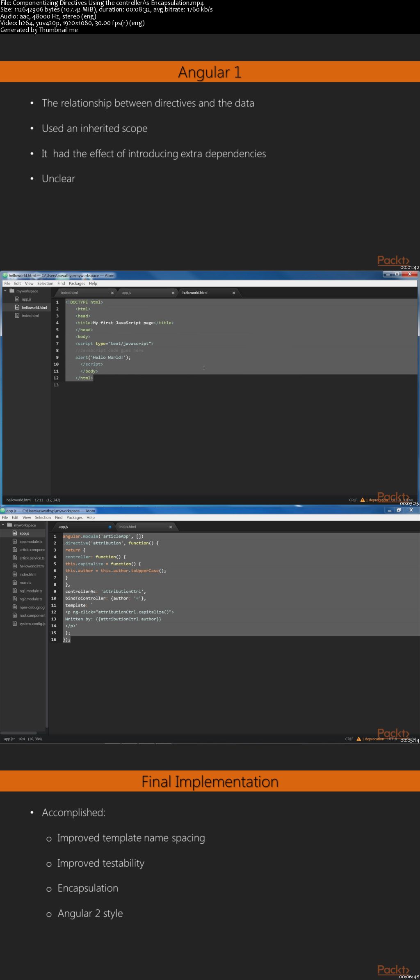
Task: Click helloworld.html file icon in app.js window tree
Action: tap(15, 566)
